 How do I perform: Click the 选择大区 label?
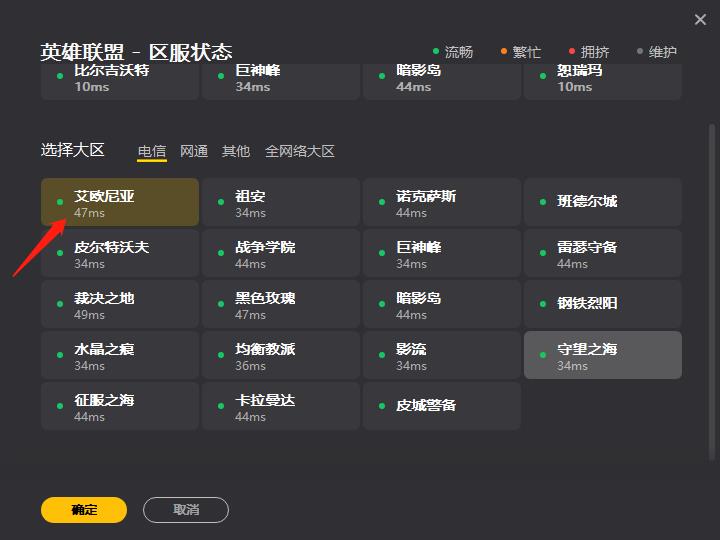tap(73, 150)
